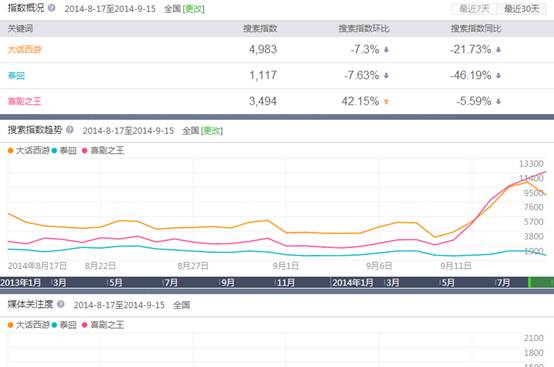The height and width of the screenshot is (367, 554).
Task: Click green range handle on timeline bar
Action: click(530, 283)
